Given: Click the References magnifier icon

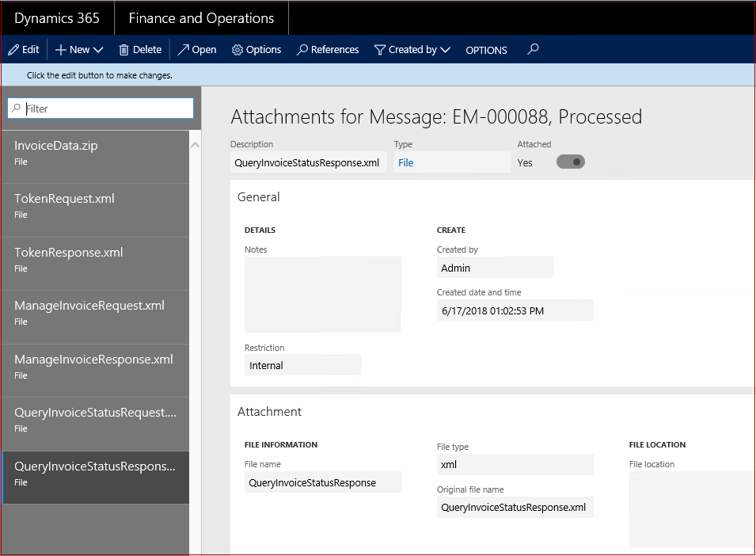Looking at the screenshot, I should pos(302,50).
